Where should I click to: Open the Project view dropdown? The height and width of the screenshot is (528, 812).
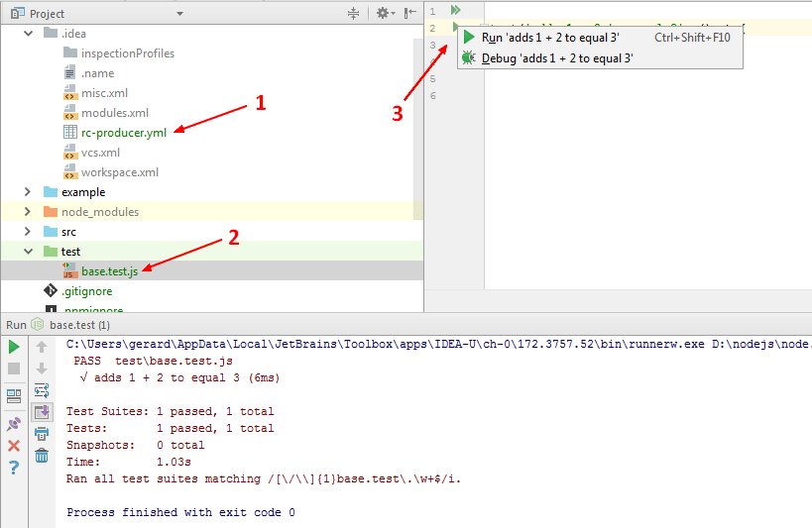point(179,14)
